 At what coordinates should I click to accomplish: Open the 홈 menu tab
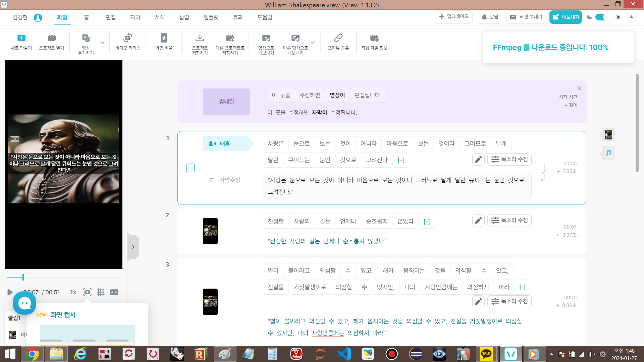(x=87, y=17)
